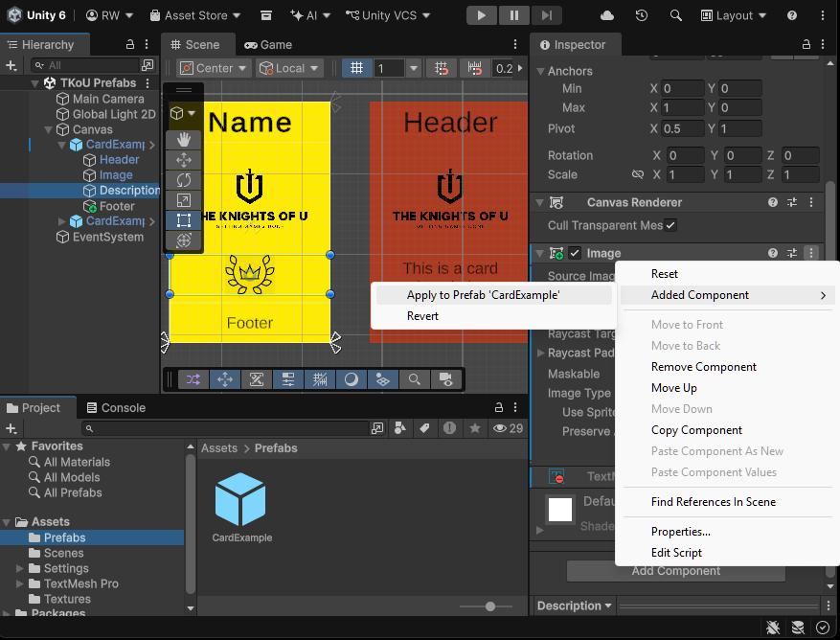The width and height of the screenshot is (840, 640).
Task: Open the AI dropdown menu
Action: 310,15
